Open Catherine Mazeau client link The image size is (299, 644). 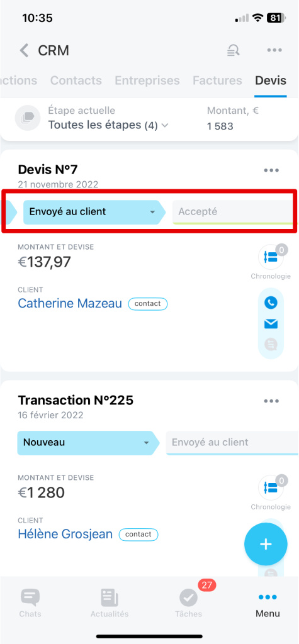click(x=70, y=304)
